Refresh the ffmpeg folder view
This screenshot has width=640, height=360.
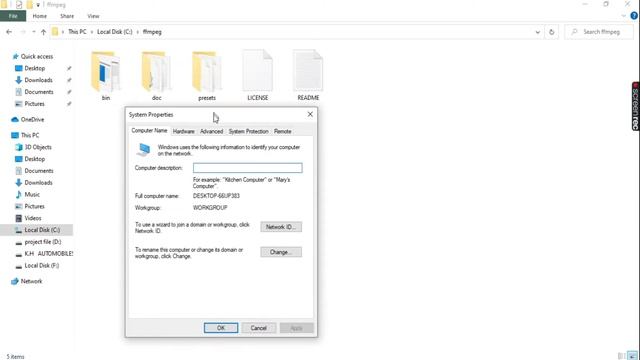tap(551, 32)
